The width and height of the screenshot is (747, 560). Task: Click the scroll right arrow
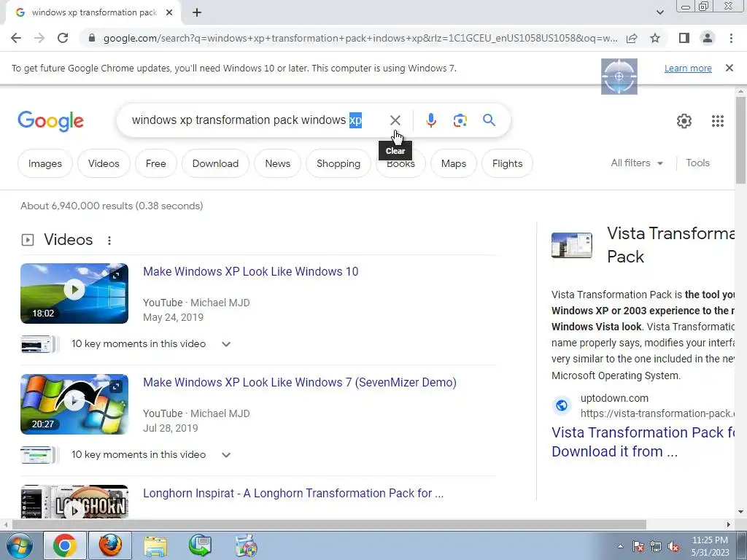729,524
